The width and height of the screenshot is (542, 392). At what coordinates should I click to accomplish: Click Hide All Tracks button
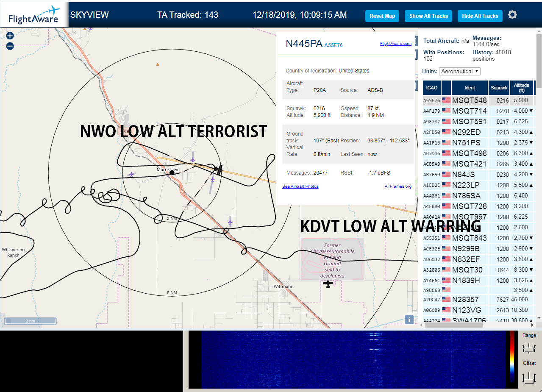[480, 16]
